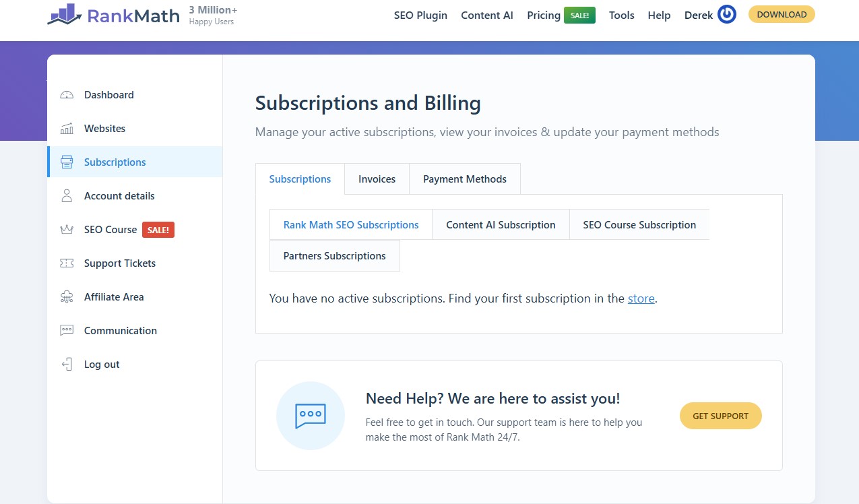The height and width of the screenshot is (504, 859).
Task: Switch to the Invoices tab
Action: point(377,179)
